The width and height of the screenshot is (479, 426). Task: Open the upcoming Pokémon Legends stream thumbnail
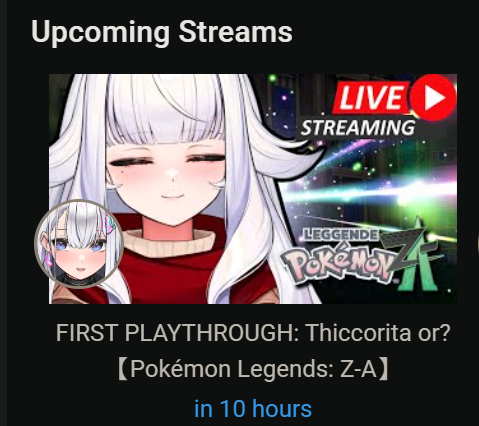click(253, 189)
